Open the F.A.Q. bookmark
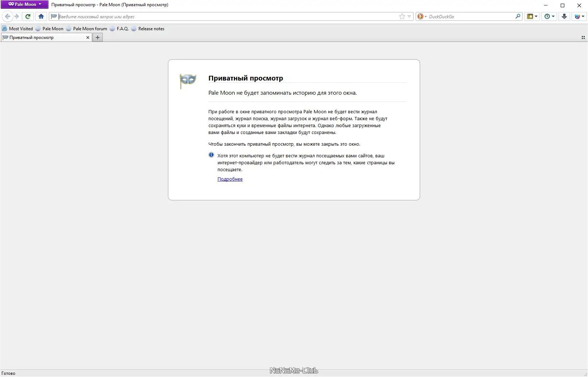 click(x=119, y=29)
